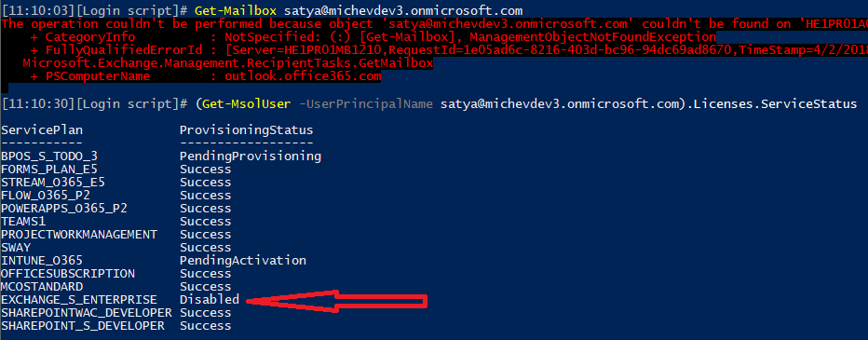
Task: Click the EXCHANGE_S_ENTERPRISE service plan row
Action: tap(120, 300)
